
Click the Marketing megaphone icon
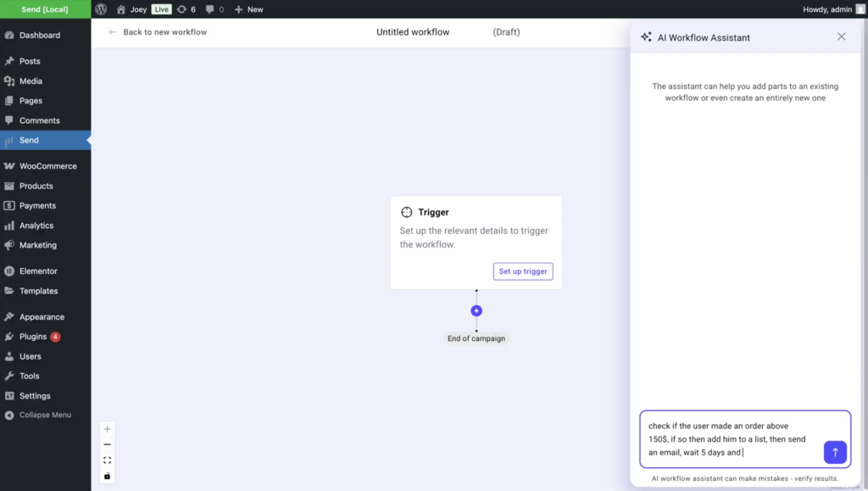pyautogui.click(x=9, y=245)
